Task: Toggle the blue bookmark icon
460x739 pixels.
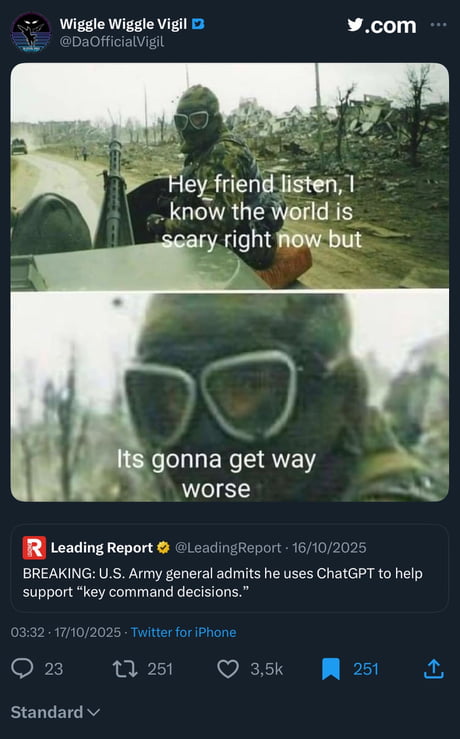Action: pyautogui.click(x=330, y=669)
